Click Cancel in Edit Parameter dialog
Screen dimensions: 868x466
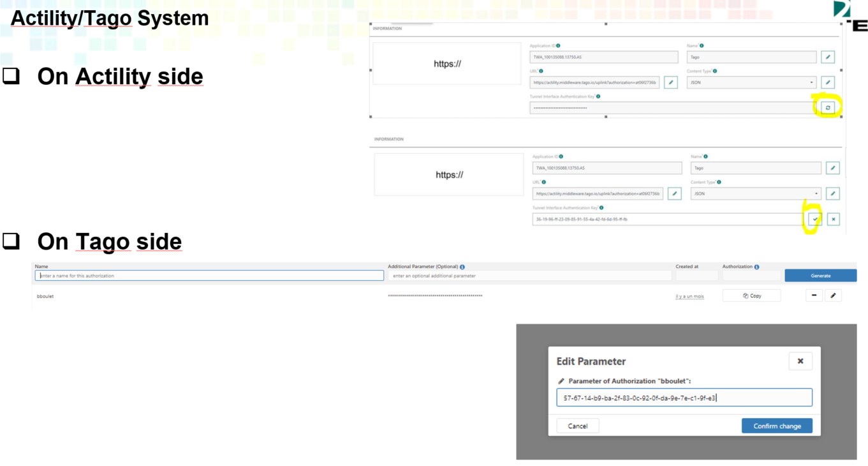tap(578, 426)
